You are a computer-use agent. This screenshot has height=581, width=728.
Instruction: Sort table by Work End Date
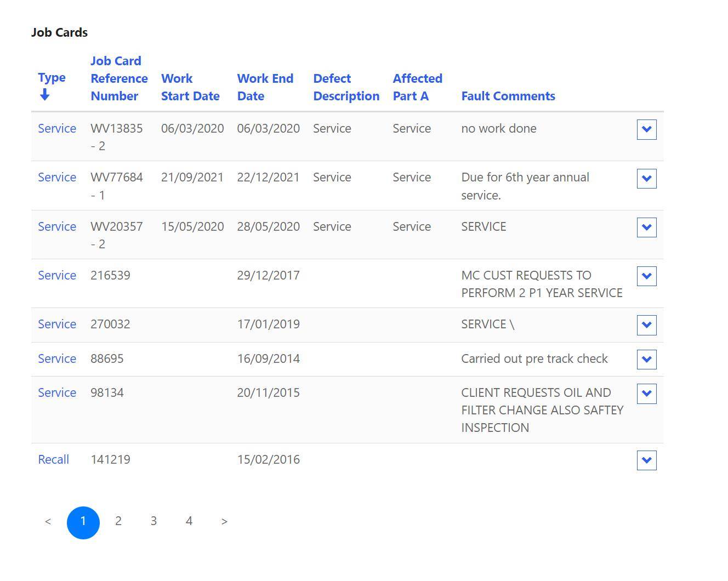(x=265, y=87)
